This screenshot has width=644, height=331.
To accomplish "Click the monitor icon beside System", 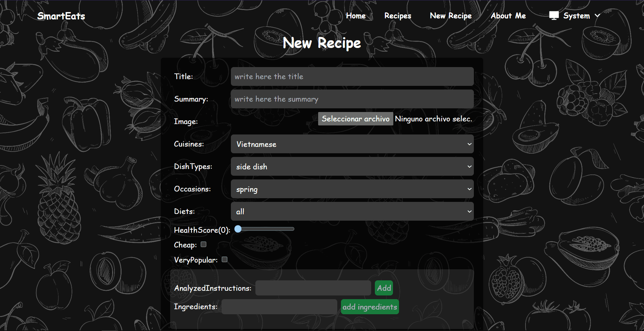I will click(554, 16).
